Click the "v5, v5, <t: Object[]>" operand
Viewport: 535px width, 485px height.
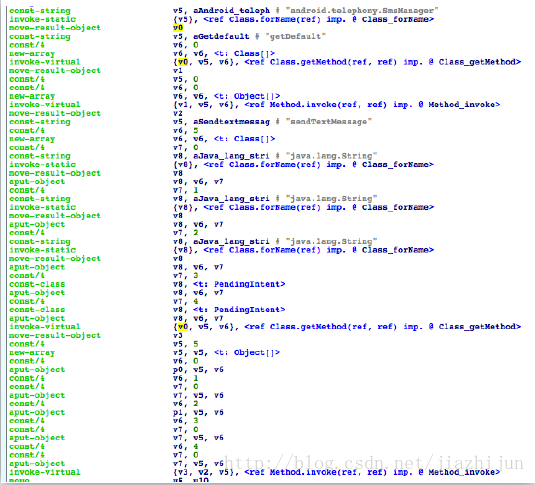coord(227,353)
